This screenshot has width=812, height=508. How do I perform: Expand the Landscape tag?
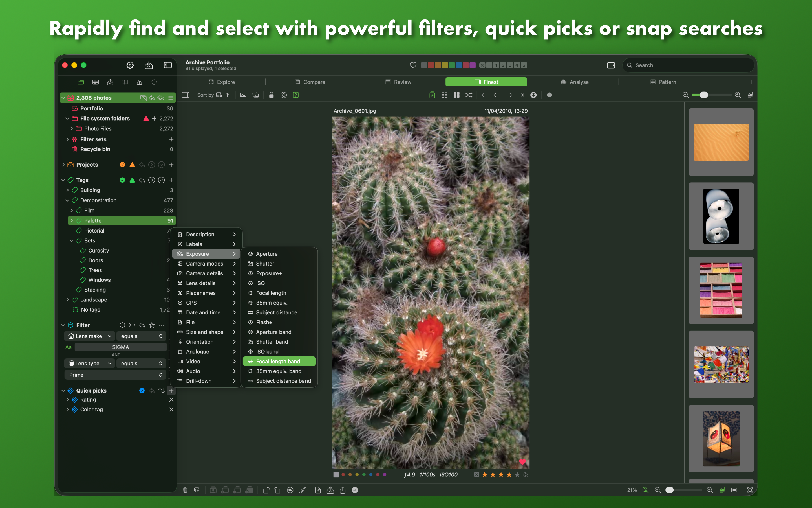coord(67,299)
